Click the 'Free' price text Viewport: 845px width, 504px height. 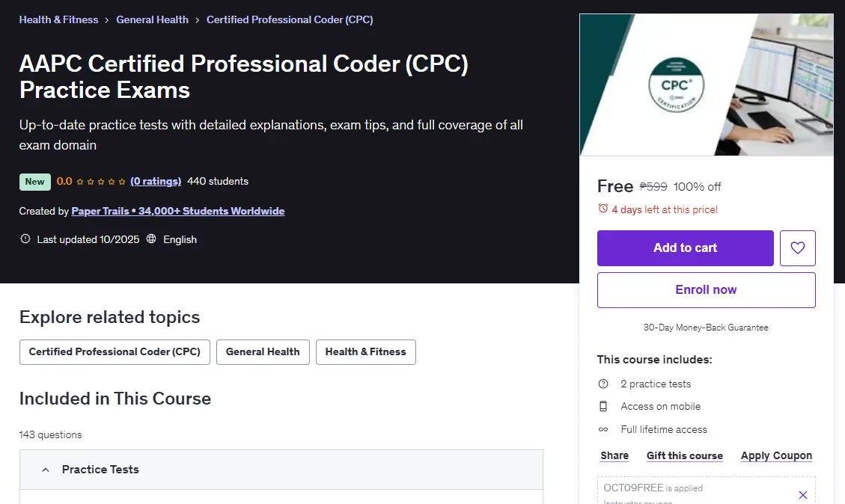[x=615, y=186]
